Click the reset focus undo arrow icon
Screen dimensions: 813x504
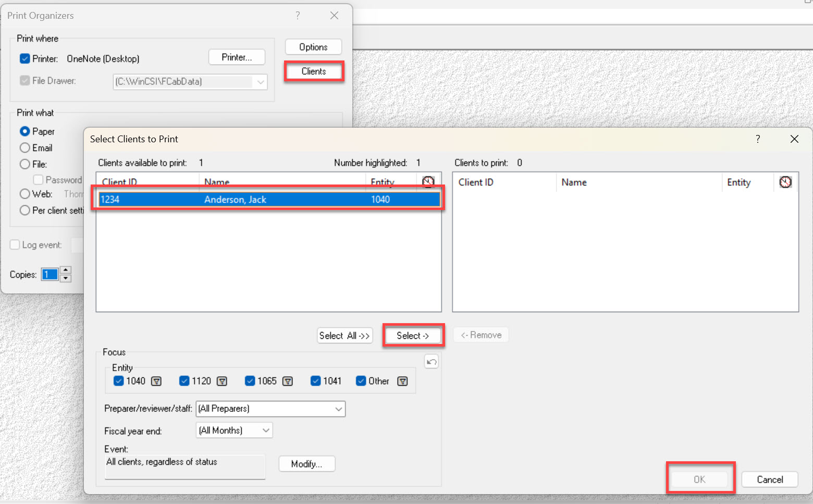[x=432, y=362]
